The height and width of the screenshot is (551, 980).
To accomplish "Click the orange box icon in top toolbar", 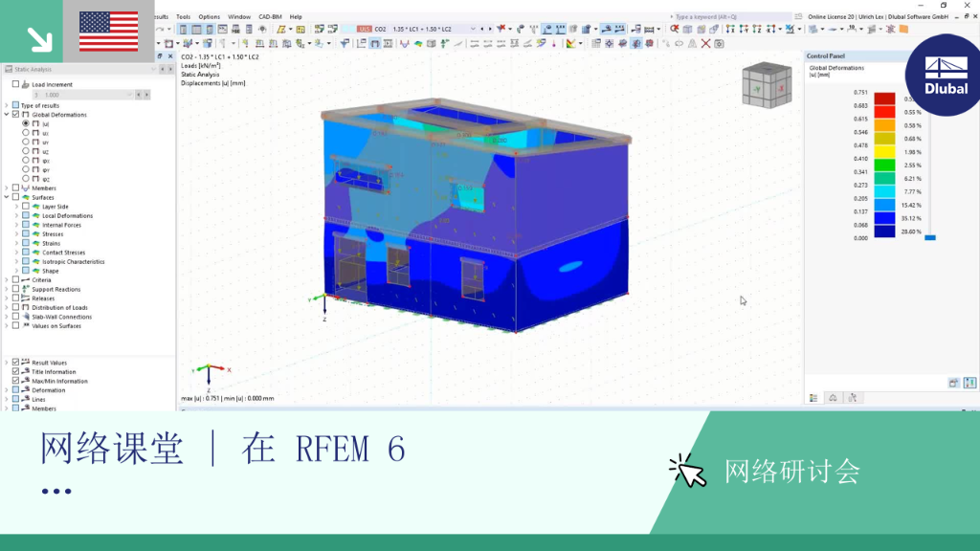I will [903, 29].
